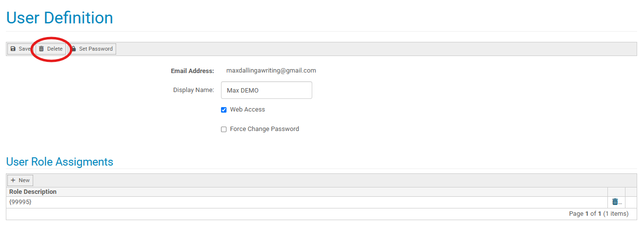Click the Set Password button text

click(96, 49)
